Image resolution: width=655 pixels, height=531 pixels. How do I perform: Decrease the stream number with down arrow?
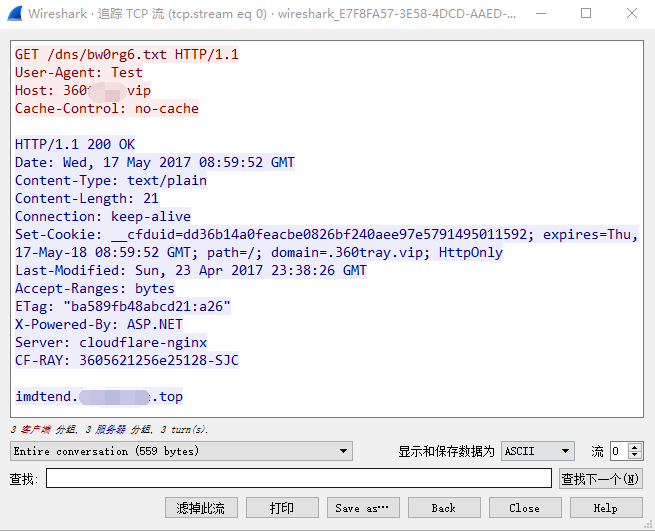pos(636,455)
